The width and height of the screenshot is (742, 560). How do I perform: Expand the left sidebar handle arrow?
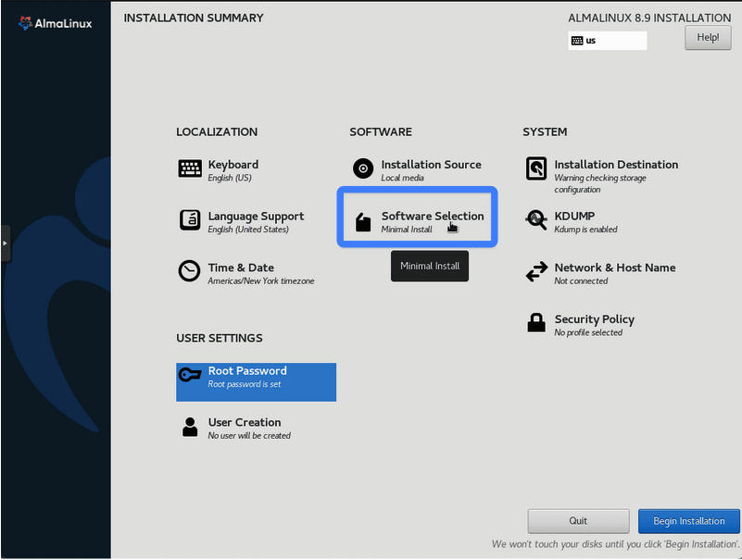coord(5,243)
